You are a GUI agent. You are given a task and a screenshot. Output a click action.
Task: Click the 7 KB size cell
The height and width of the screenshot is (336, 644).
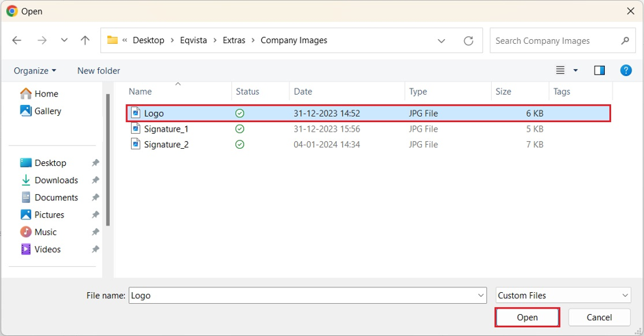coord(535,145)
